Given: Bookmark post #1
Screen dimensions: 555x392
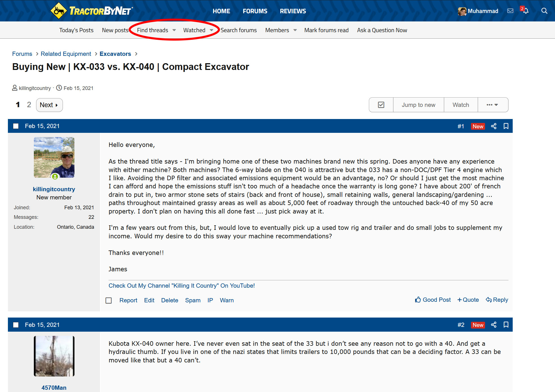Looking at the screenshot, I should [x=506, y=126].
